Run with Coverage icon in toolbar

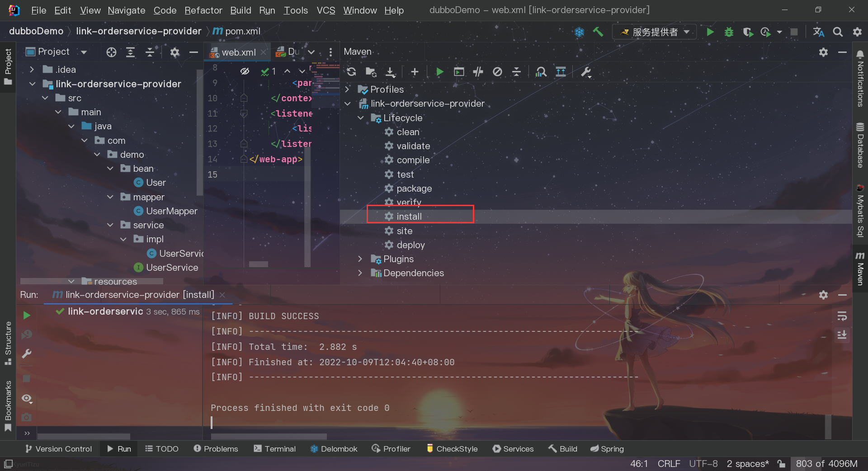point(748,32)
